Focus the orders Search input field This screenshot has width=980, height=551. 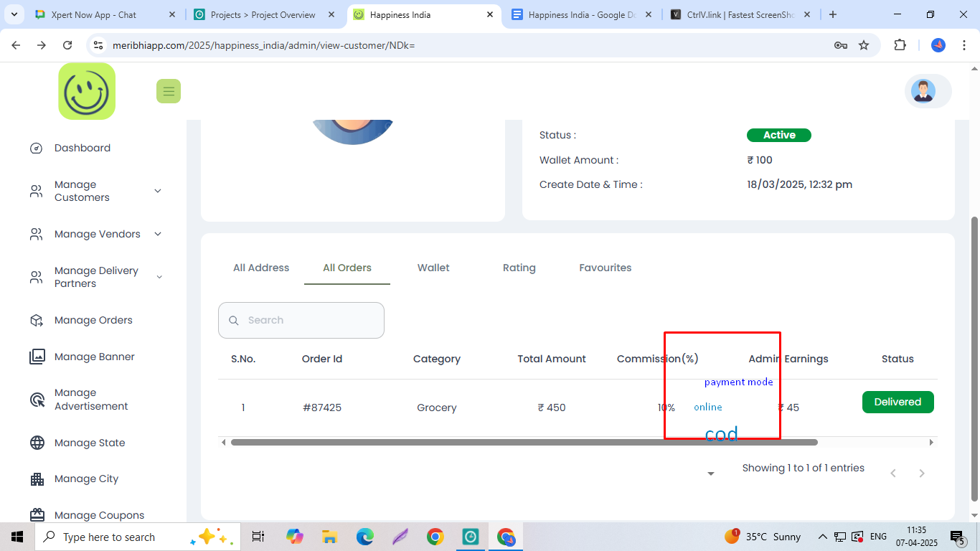310,320
